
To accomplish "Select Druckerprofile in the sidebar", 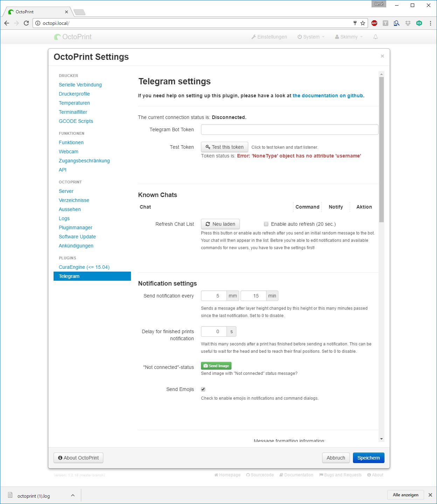I will (x=74, y=94).
